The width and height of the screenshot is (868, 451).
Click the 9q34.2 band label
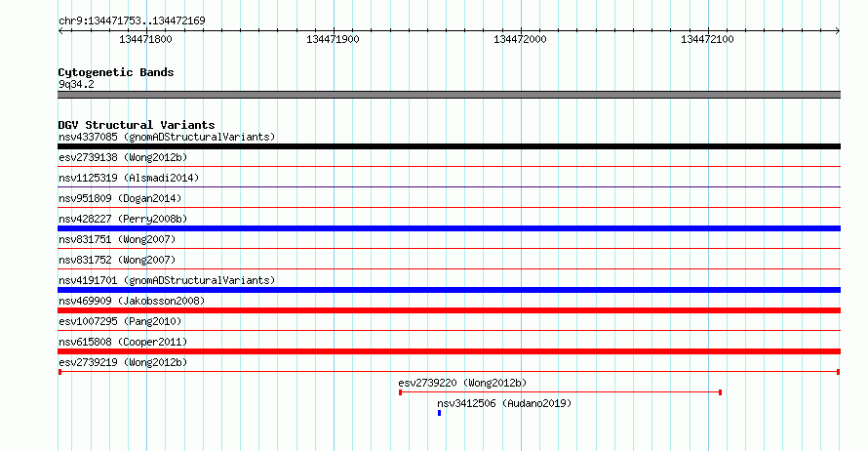(76, 84)
